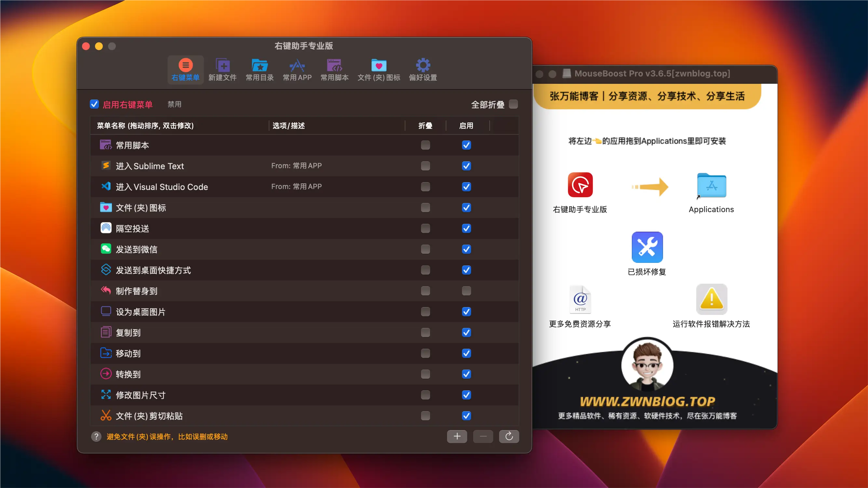The width and height of the screenshot is (868, 488).
Task: Check fold box for 复制到 row
Action: tap(425, 332)
